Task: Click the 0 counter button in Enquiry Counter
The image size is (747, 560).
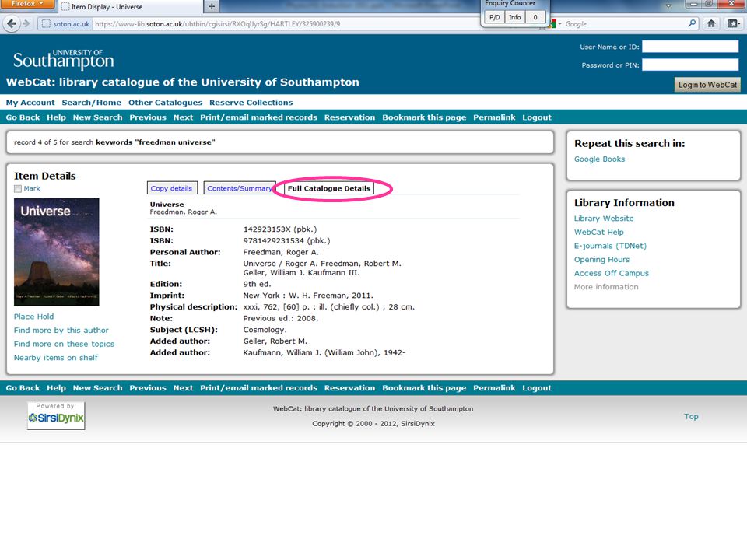Action: [535, 17]
